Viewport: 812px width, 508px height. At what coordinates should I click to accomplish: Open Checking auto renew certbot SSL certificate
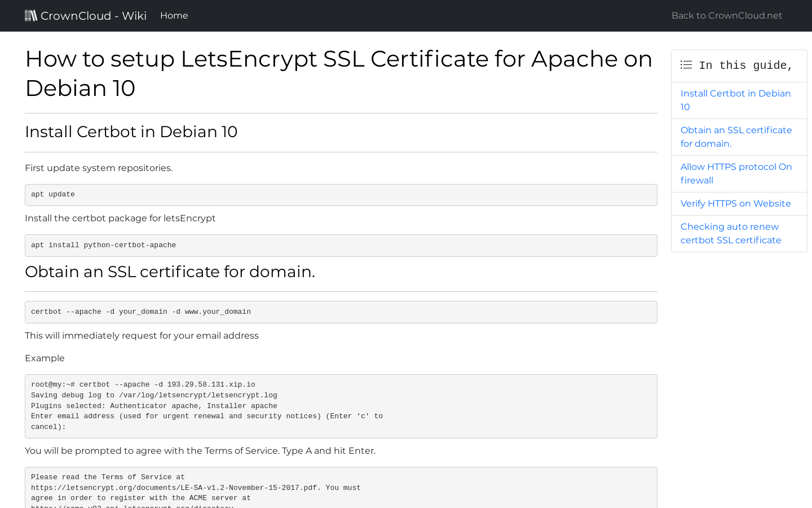point(731,233)
